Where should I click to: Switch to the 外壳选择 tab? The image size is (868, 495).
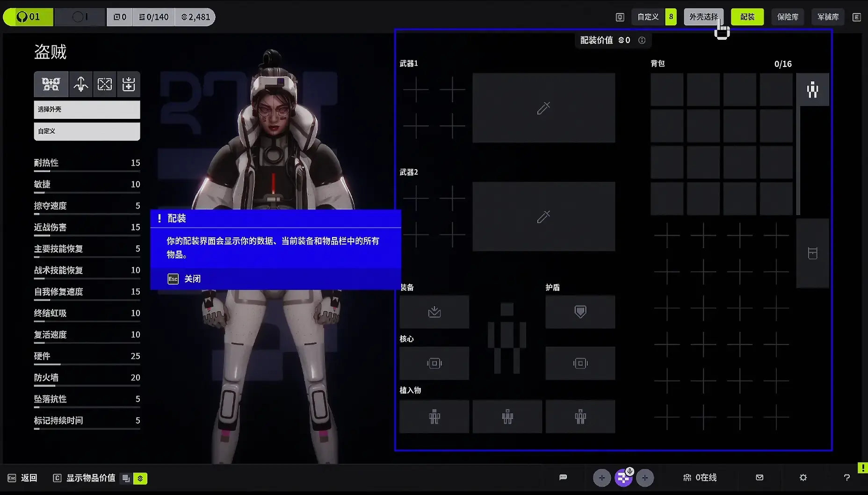[x=703, y=17]
